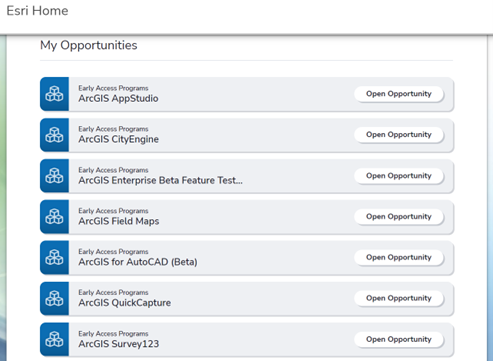Click the ArcGIS for AutoCAD (Beta) cube icon
Image resolution: width=493 pixels, height=361 pixels.
coord(54,258)
